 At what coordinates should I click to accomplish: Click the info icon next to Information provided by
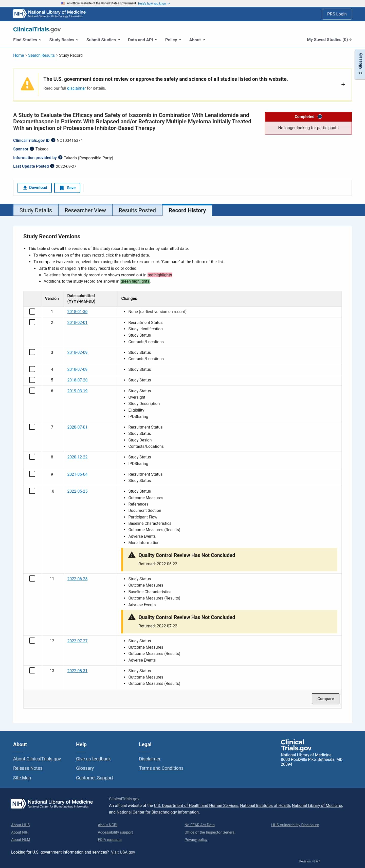pos(60,157)
